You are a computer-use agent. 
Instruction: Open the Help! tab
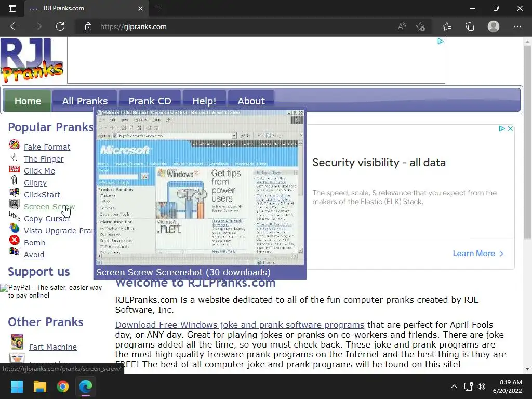[x=204, y=101]
